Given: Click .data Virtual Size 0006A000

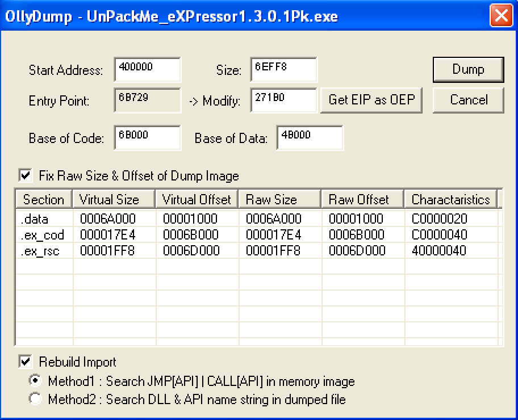Looking at the screenshot, I should [108, 219].
